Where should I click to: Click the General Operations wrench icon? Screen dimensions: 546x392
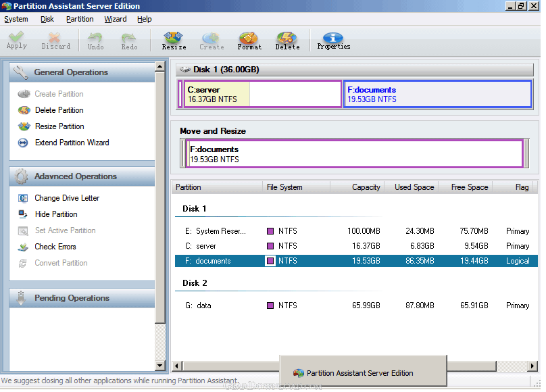point(21,72)
